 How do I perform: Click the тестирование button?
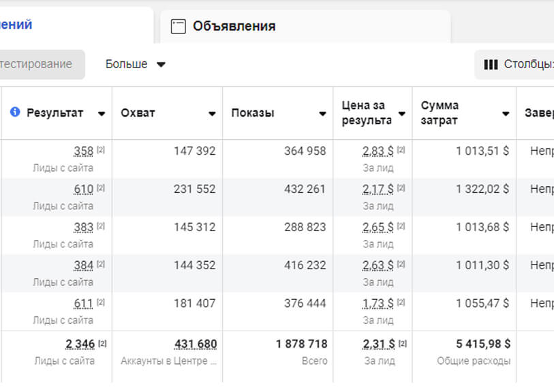37,64
